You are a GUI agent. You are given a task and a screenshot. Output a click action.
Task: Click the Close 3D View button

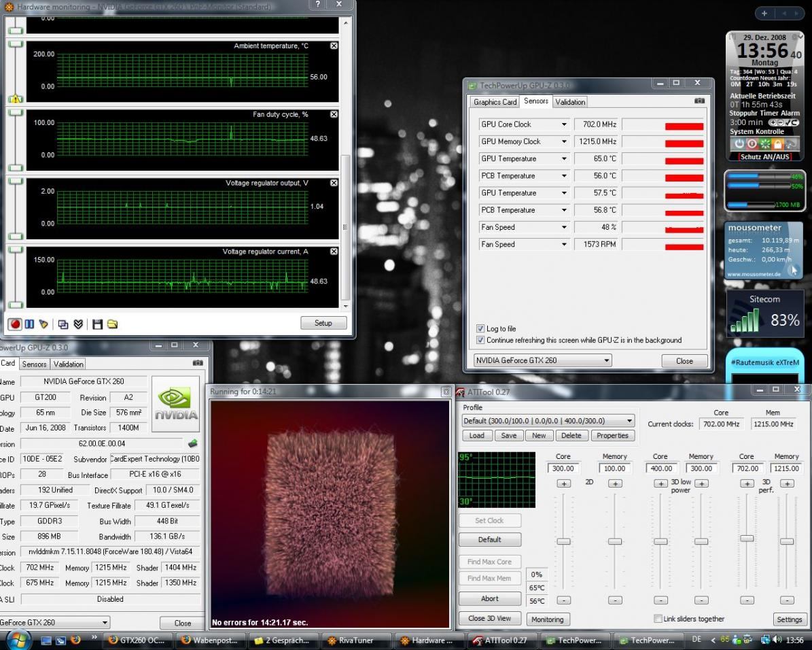489,618
